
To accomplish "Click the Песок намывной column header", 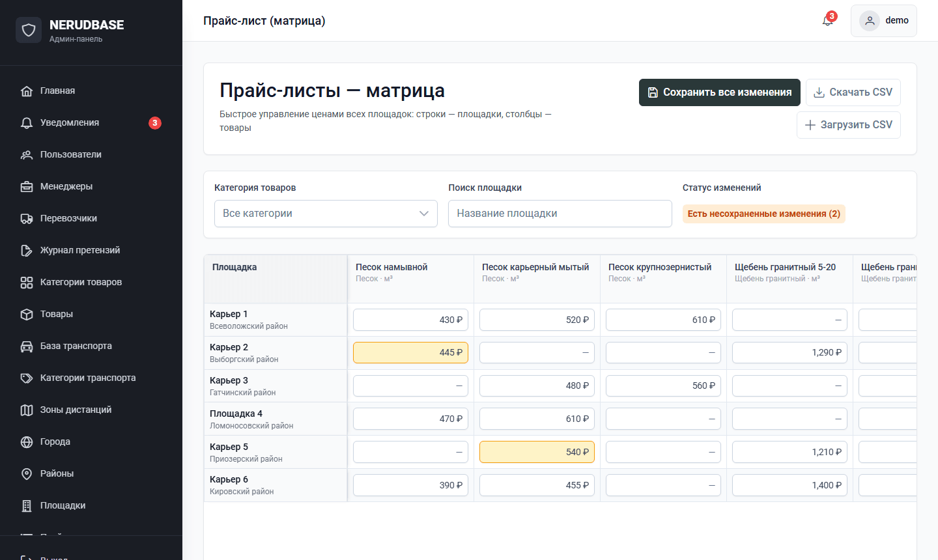I will click(x=410, y=279).
